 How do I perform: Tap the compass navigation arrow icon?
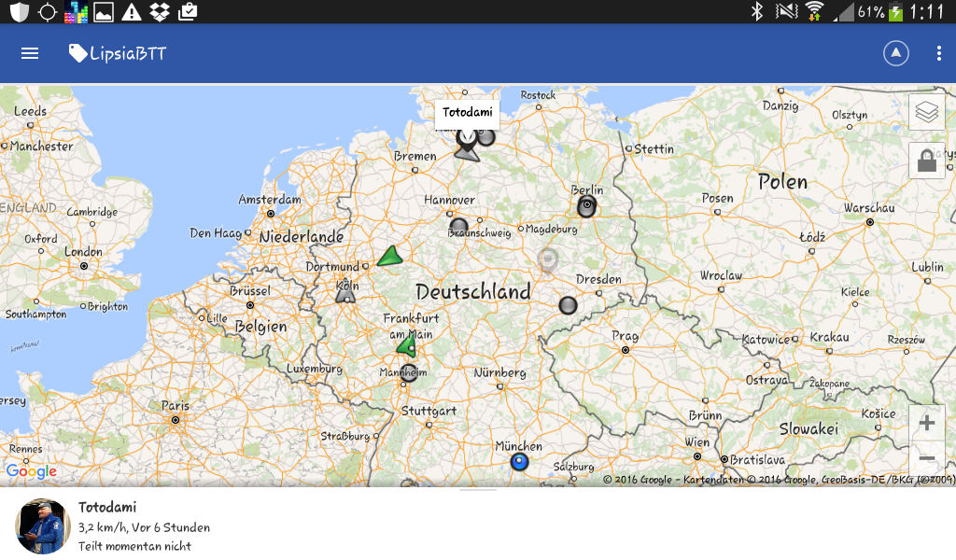click(896, 53)
